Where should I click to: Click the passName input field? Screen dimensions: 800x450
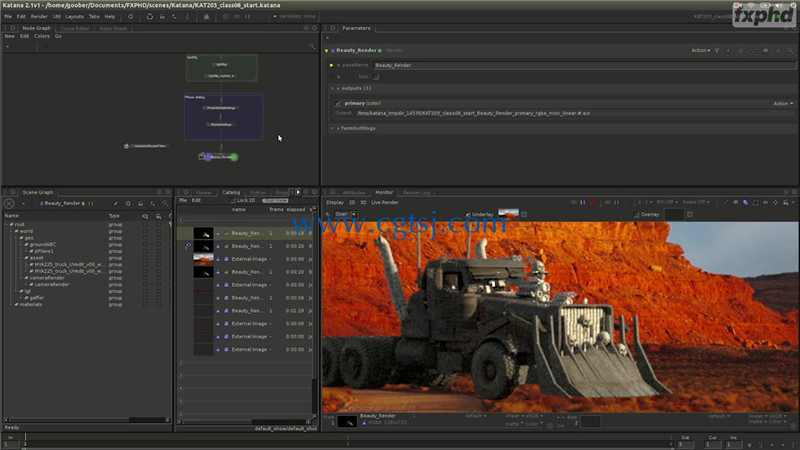(584, 65)
